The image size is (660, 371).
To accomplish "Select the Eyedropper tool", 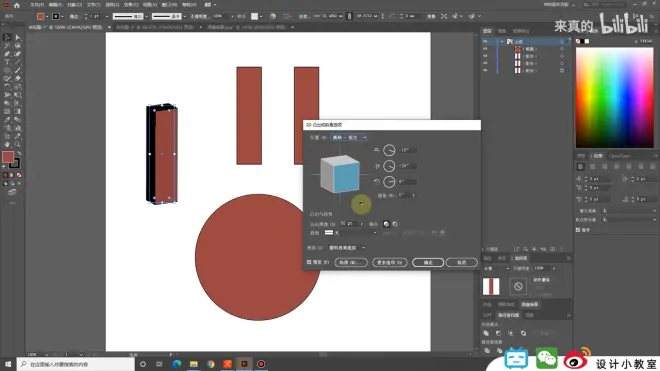I will [7, 120].
